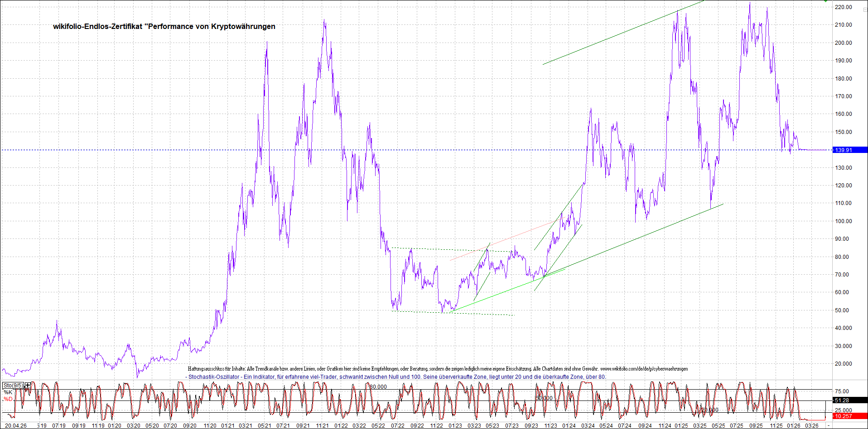Screen dimensions: 868x429
Task: Click the red 10.257 %D value tag
Action: [843, 416]
